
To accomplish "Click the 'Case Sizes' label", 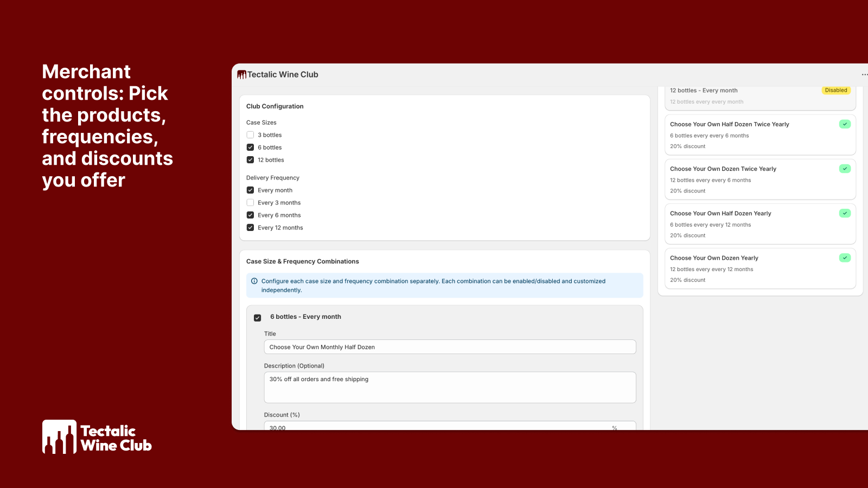I will pos(261,123).
